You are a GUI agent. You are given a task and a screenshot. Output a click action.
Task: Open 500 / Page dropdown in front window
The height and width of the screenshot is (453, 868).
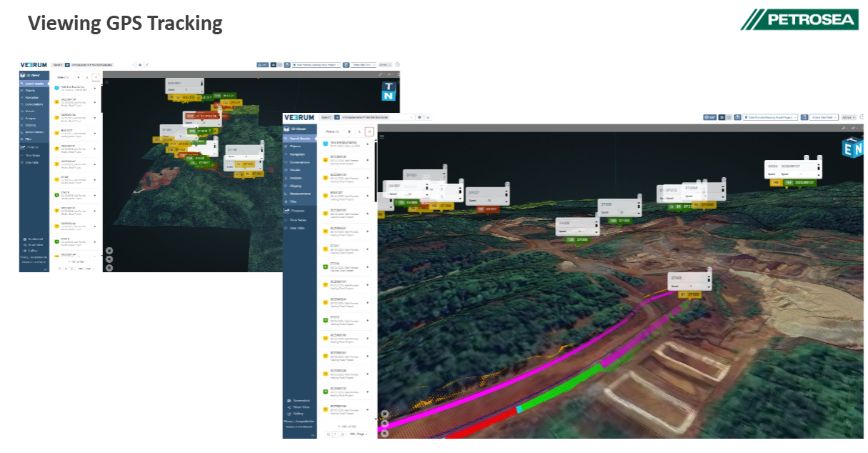[359, 434]
